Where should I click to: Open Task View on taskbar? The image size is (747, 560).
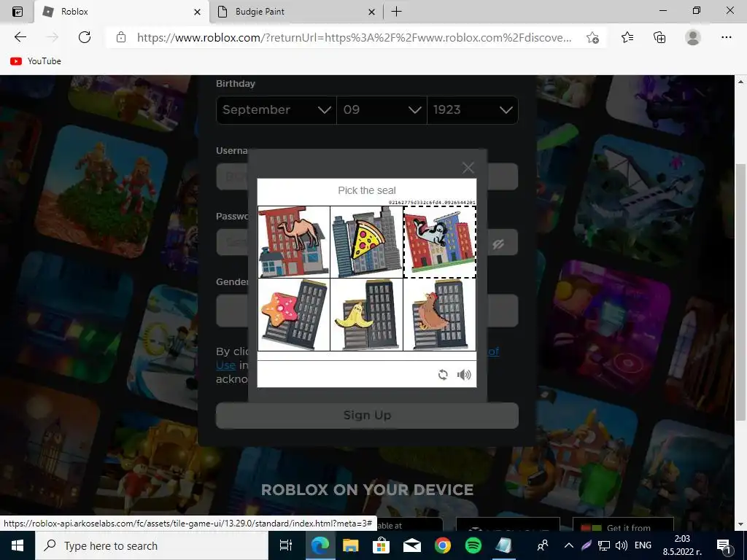click(x=286, y=545)
